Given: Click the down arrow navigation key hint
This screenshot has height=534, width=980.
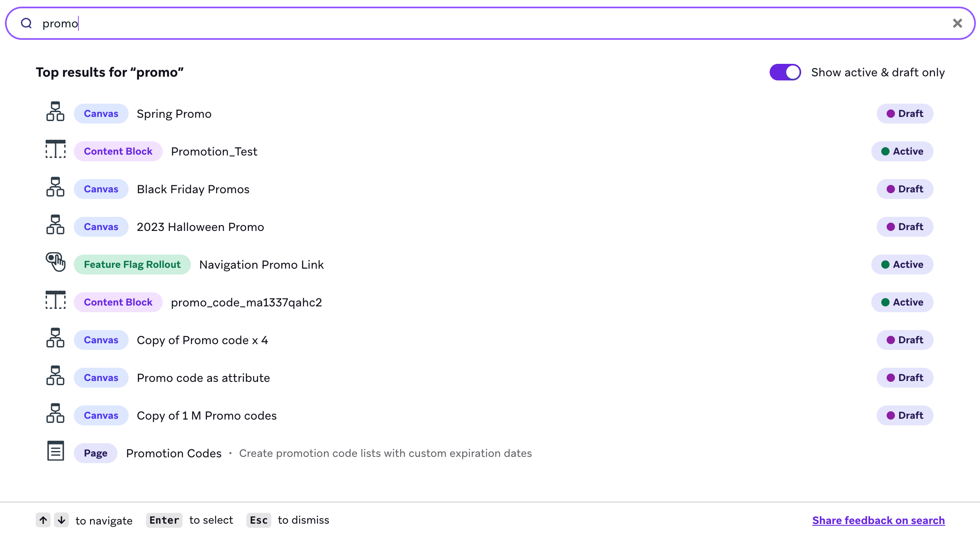Looking at the screenshot, I should 61,520.
